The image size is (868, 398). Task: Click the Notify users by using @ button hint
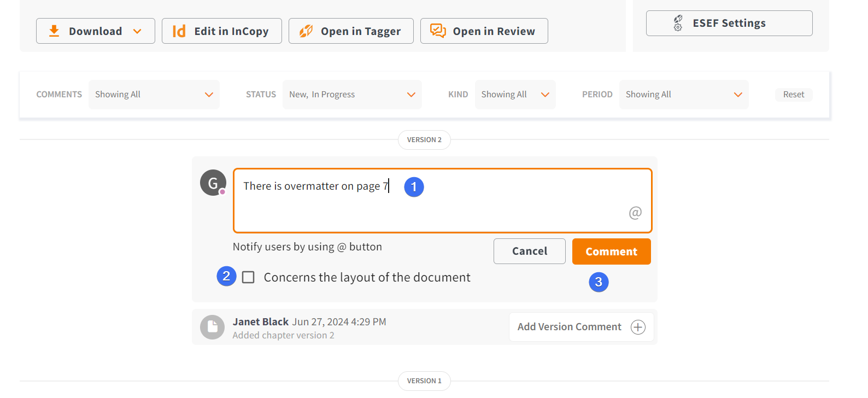307,247
